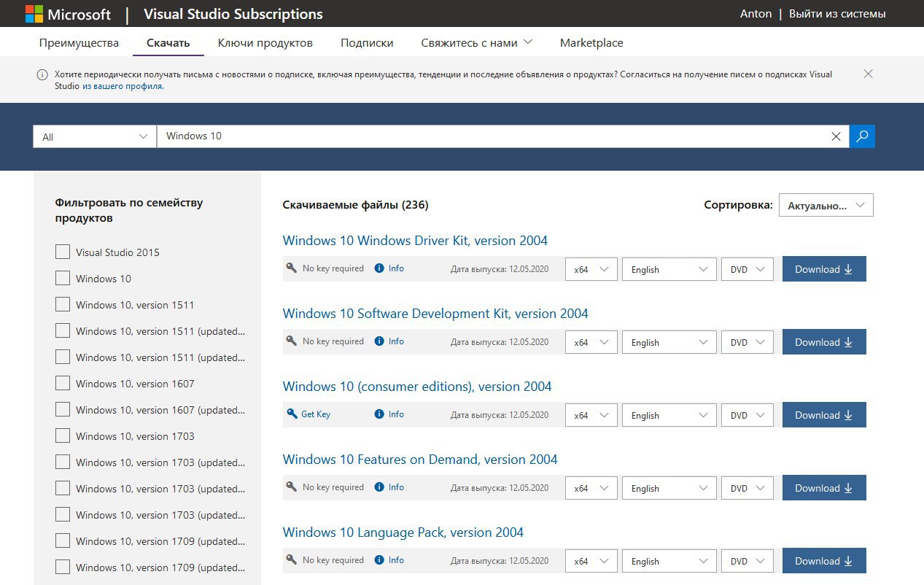Open the product category All dropdown
Image resolution: width=924 pixels, height=585 pixels.
point(95,136)
